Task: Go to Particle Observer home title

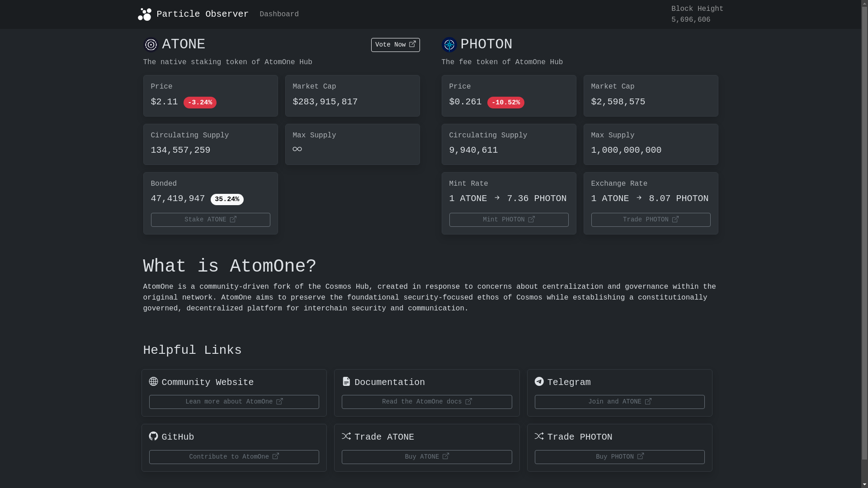Action: [203, 14]
